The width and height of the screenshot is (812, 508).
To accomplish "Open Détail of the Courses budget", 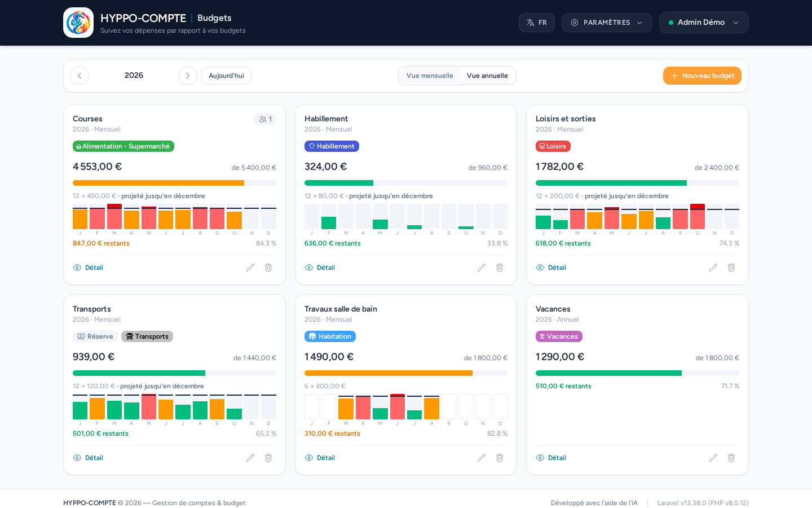I will (x=88, y=268).
